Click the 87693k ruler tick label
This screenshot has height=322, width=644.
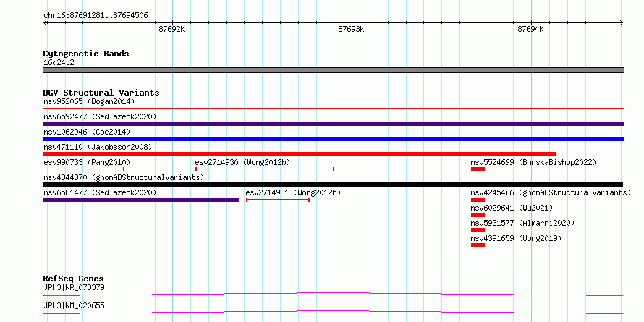point(351,29)
